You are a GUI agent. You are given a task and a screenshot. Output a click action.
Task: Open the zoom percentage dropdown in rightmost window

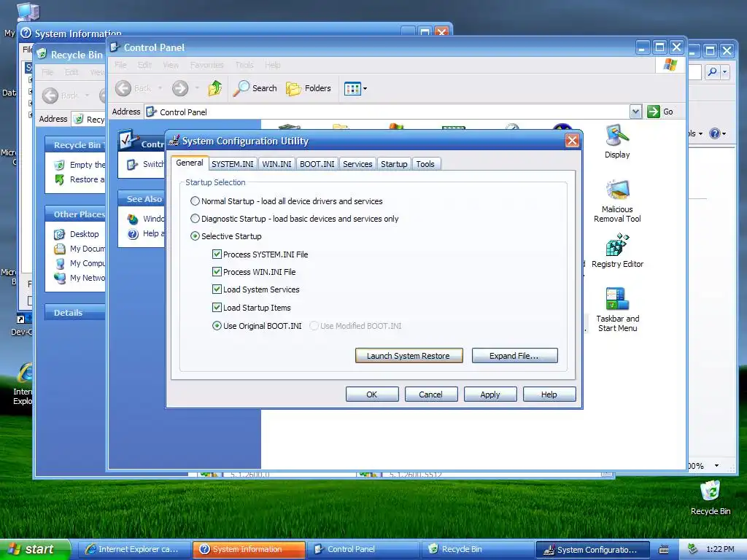point(716,466)
